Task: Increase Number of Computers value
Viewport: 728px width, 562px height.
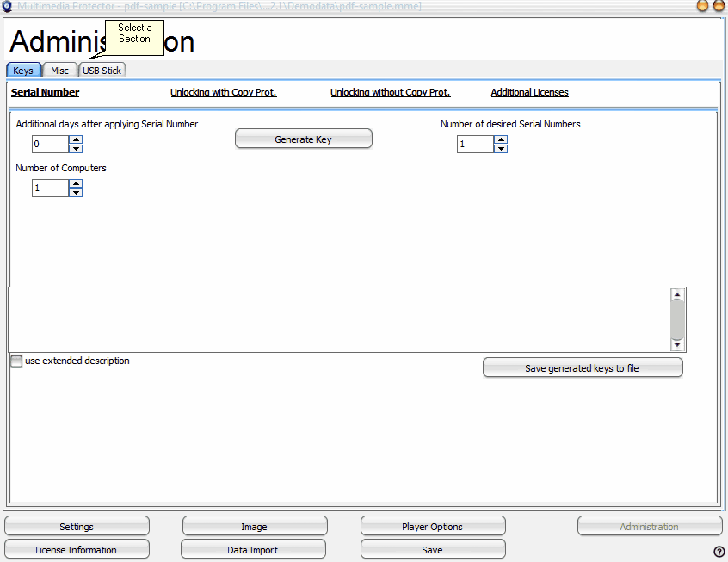Action: [x=76, y=183]
